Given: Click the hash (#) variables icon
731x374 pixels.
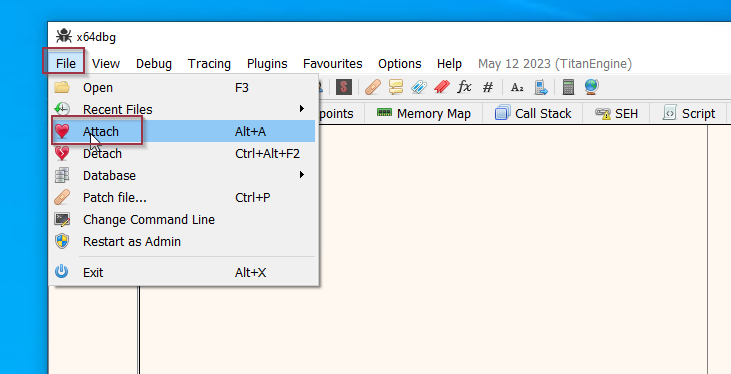Looking at the screenshot, I should click(488, 87).
